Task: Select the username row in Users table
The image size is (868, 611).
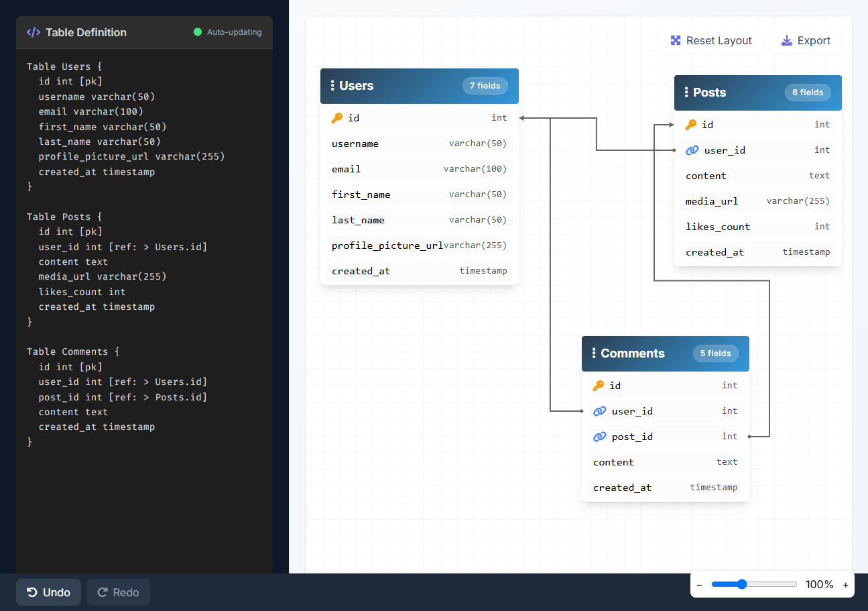Action: coord(420,144)
